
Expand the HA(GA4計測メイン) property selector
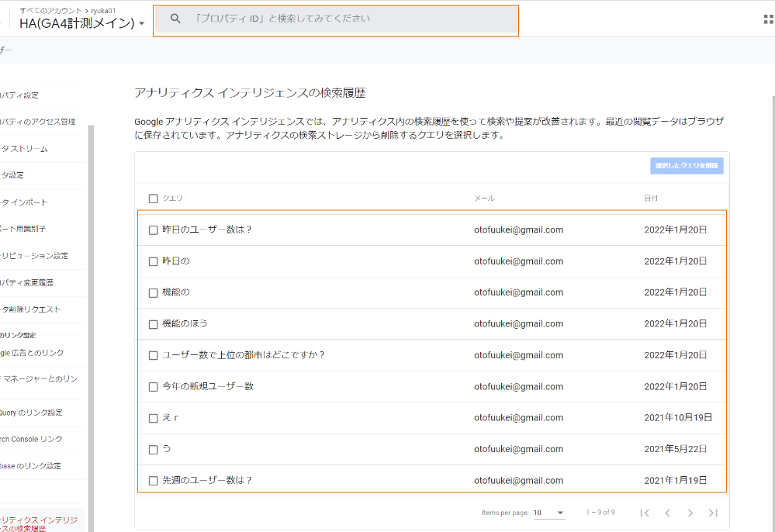point(142,23)
